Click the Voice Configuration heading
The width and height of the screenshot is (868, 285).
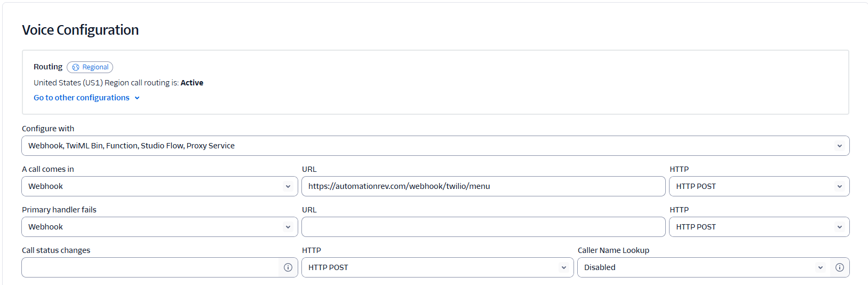[80, 30]
